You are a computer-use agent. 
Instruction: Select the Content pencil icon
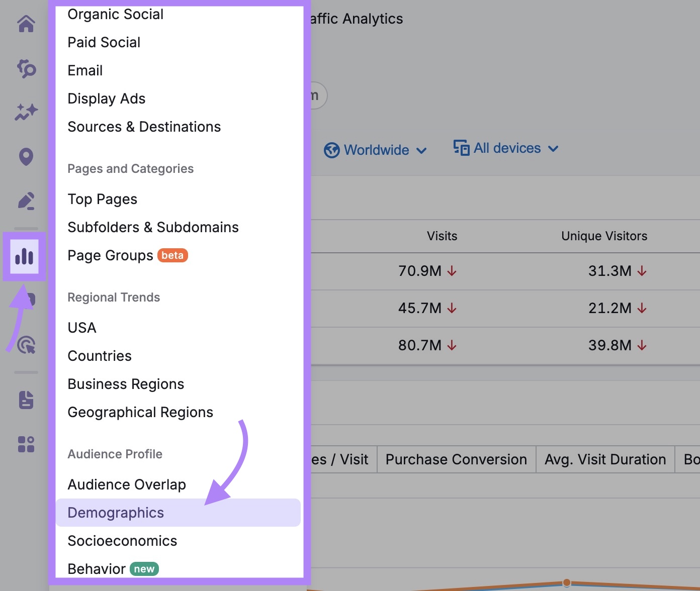[26, 200]
